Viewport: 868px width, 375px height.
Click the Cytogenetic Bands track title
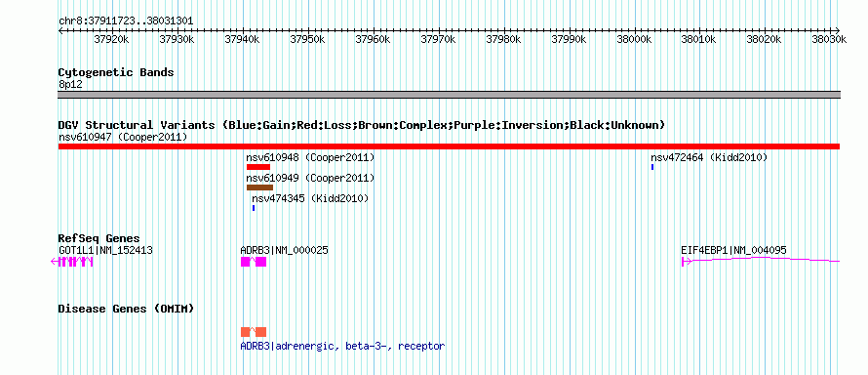116,72
